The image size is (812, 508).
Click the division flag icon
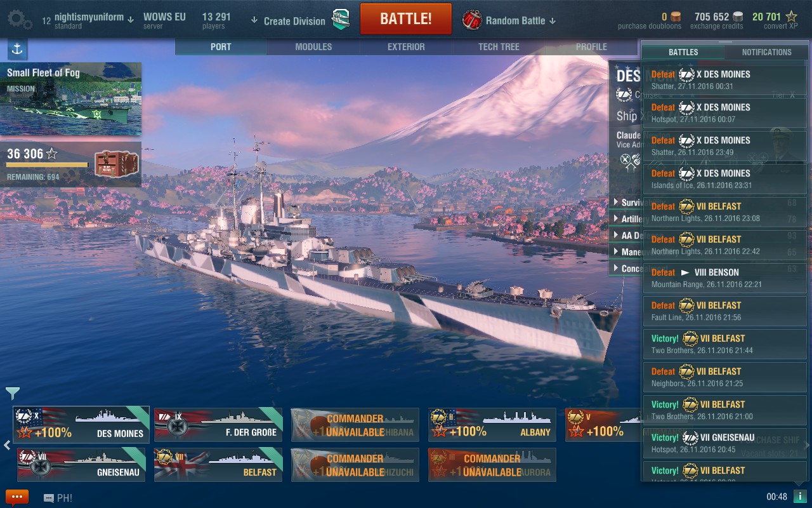point(341,20)
